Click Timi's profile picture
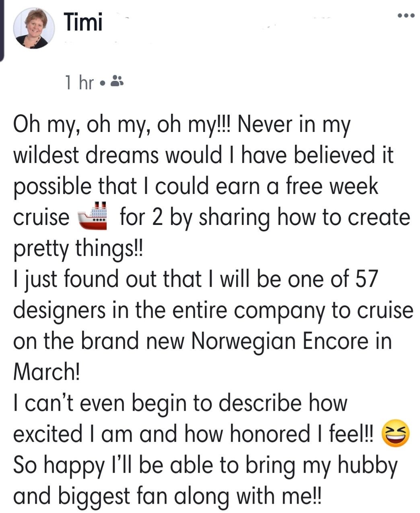Viewport: 420px width, 513px height. 33,28
